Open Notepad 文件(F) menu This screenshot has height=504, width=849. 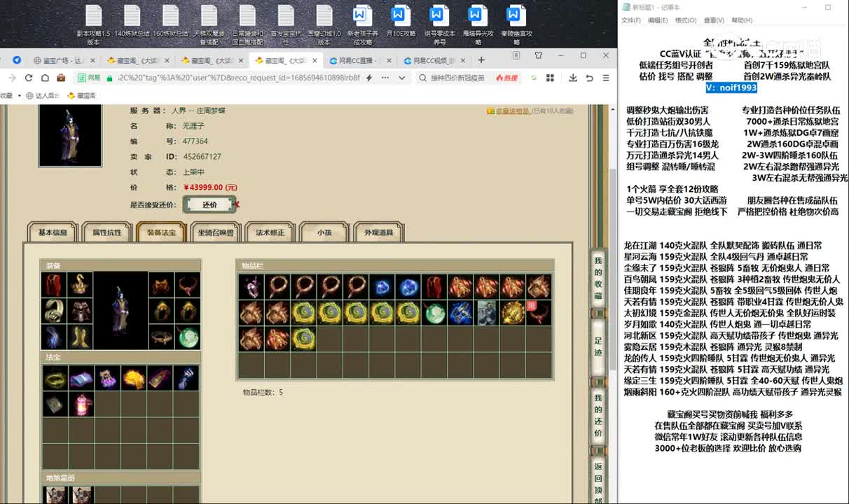point(631,20)
